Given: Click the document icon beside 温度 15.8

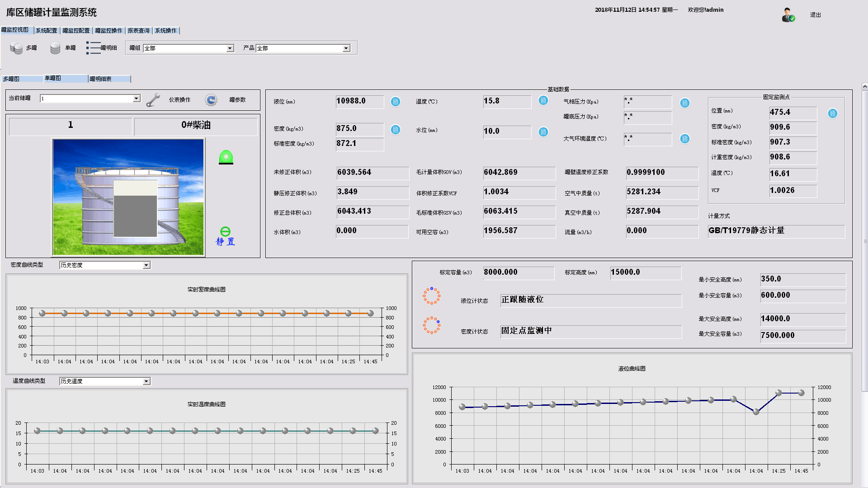Looking at the screenshot, I should pos(543,100).
